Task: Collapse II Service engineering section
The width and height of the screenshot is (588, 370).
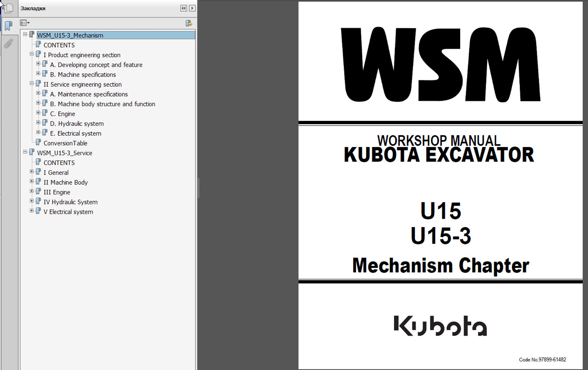Action: 32,83
